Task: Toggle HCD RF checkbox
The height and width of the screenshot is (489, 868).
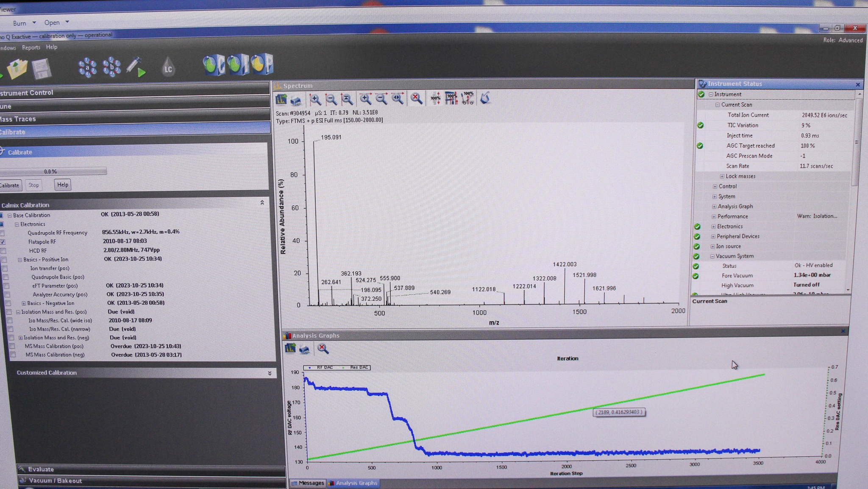Action: 3,251
